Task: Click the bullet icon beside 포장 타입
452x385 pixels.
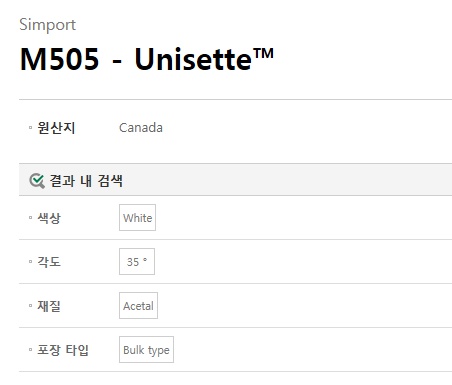Action: [30, 350]
